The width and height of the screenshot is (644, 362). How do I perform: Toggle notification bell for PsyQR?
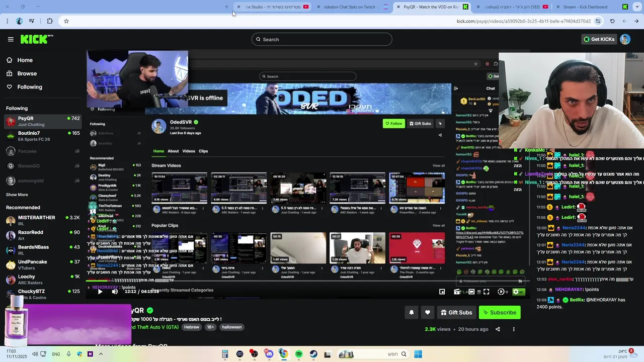pos(411,312)
